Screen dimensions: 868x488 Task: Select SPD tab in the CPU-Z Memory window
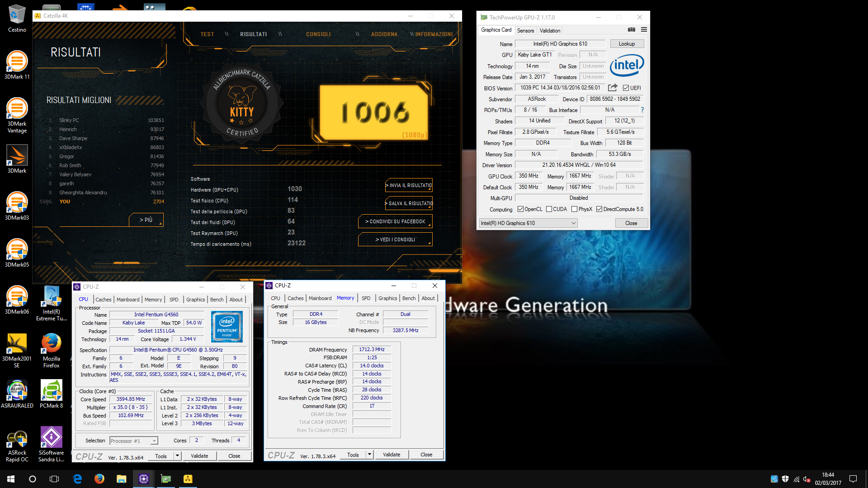366,298
